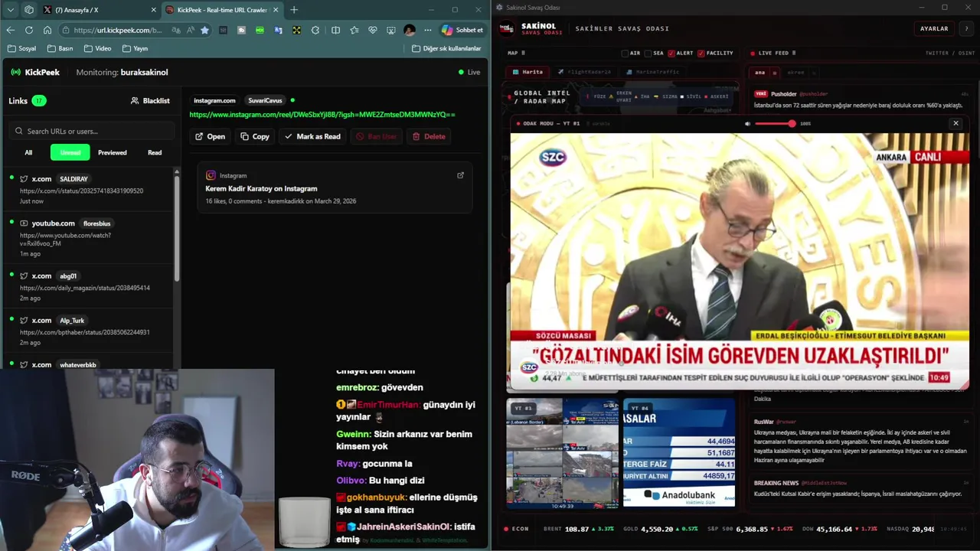Viewport: 980px width, 551px height.
Task: Open browser profile avatar
Action: 410,30
